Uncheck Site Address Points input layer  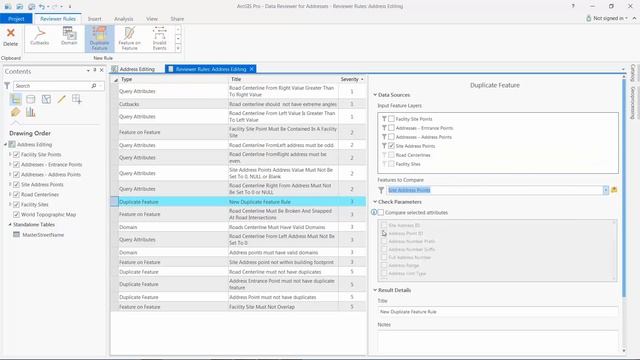pos(391,146)
